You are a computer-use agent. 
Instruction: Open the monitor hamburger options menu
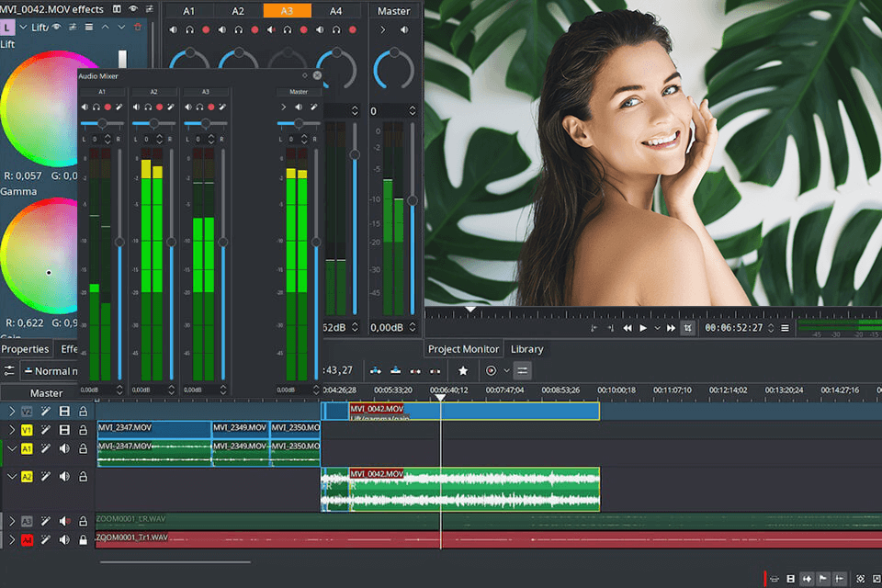[785, 328]
